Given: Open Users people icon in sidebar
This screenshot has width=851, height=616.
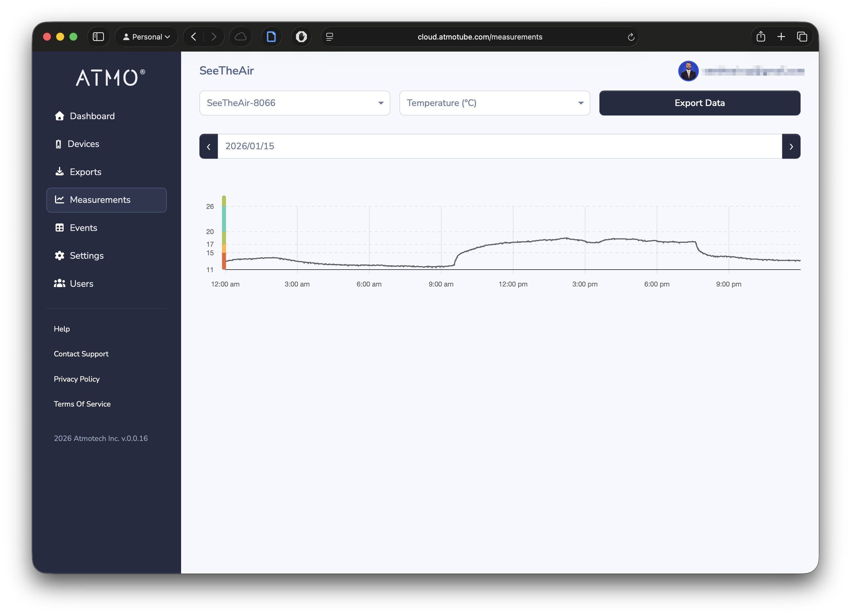Looking at the screenshot, I should pos(59,284).
